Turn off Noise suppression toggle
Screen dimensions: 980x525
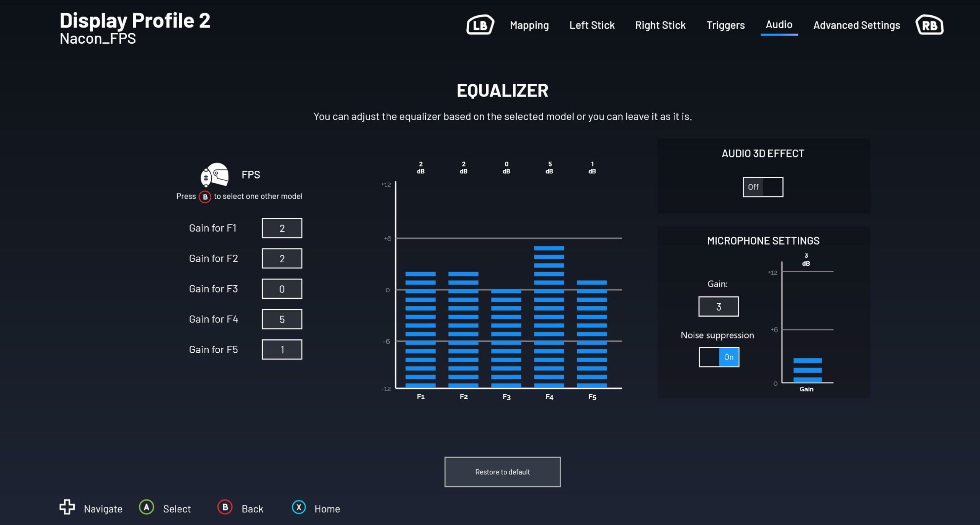coord(719,357)
